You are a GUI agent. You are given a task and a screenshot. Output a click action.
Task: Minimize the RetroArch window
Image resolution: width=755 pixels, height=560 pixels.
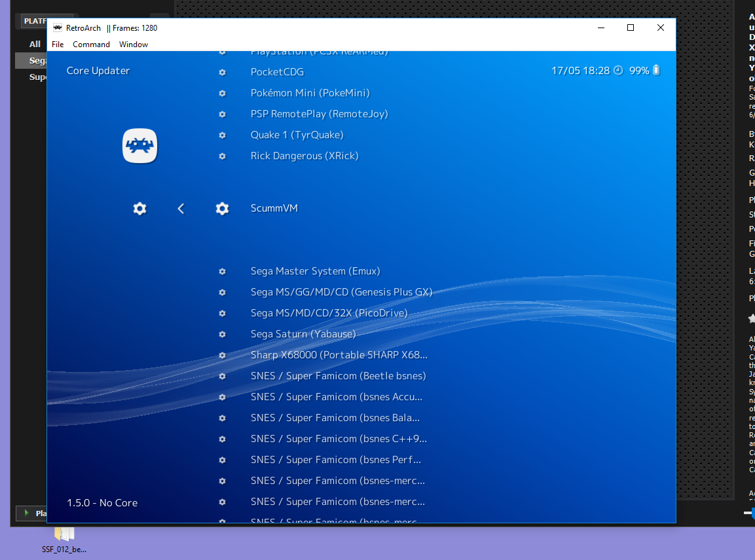pos(601,28)
